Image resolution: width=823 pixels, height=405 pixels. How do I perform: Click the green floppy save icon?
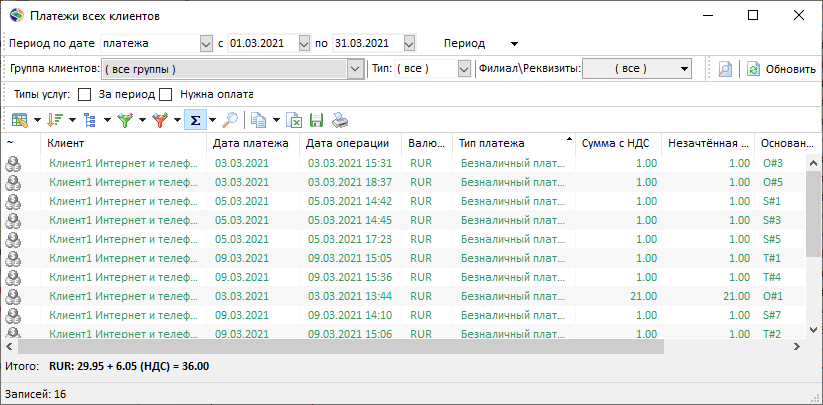[x=316, y=121]
